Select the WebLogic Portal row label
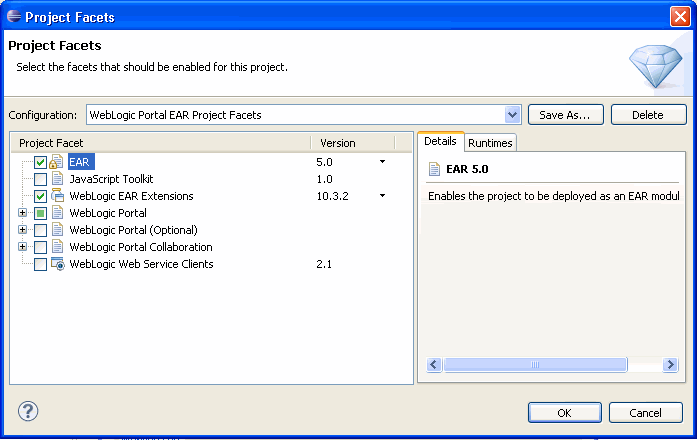This screenshot has width=697, height=440. (x=108, y=213)
